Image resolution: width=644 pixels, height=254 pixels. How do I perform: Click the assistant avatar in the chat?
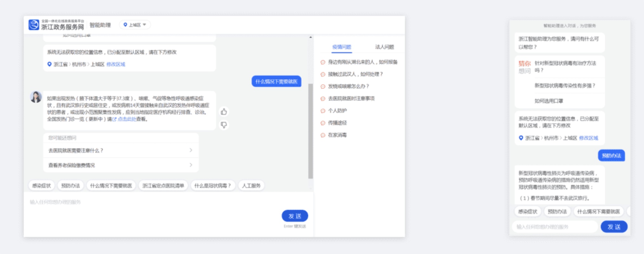pos(36,97)
